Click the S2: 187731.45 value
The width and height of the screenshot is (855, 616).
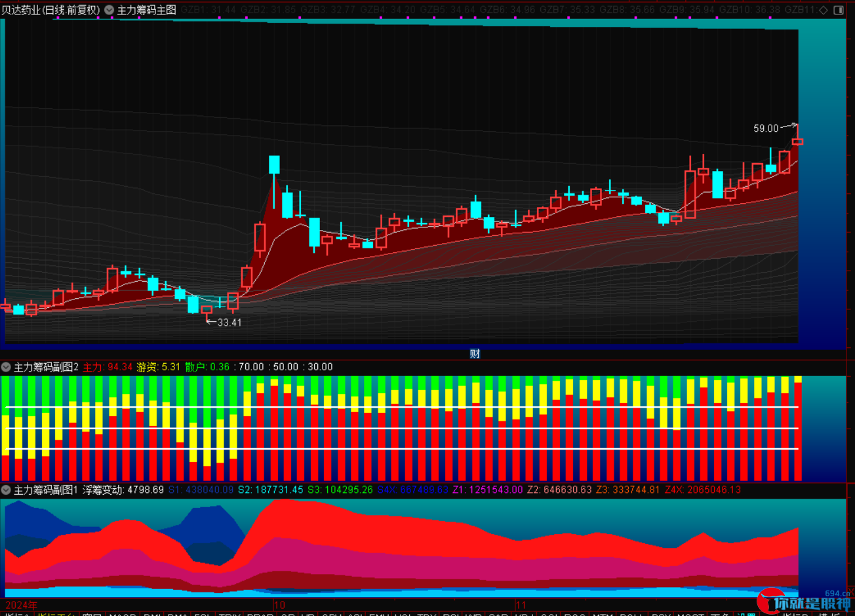[x=270, y=490]
